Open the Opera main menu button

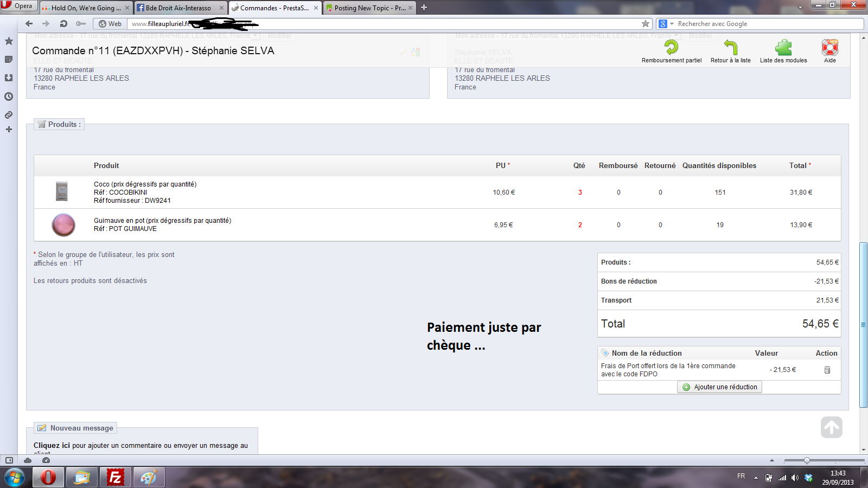pyautogui.click(x=18, y=5)
